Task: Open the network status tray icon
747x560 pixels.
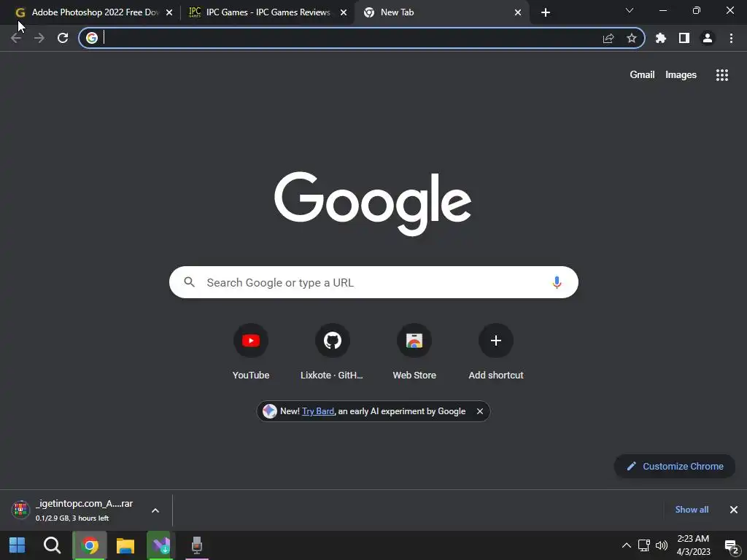Action: point(644,545)
